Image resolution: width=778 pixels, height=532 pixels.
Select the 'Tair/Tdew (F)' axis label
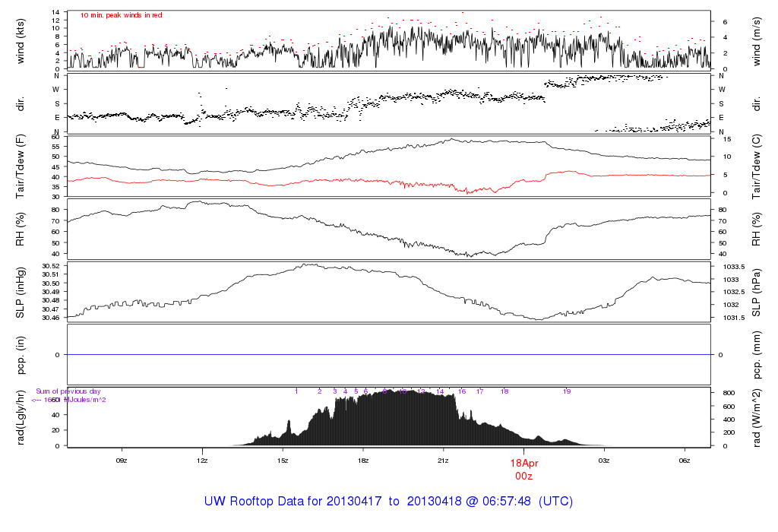point(21,166)
